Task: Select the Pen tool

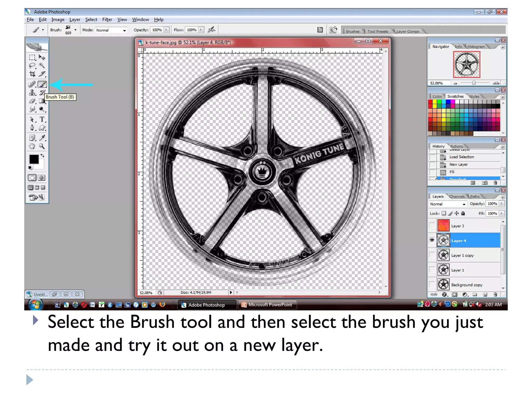Action: pyautogui.click(x=32, y=128)
